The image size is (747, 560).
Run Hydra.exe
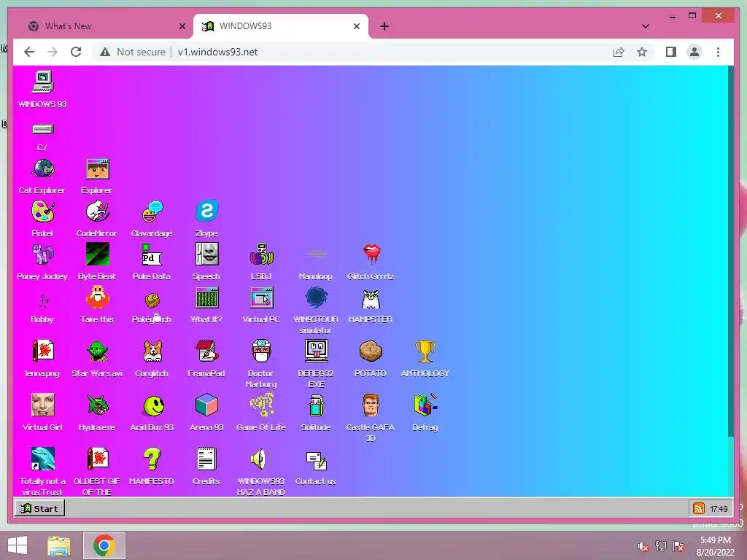[97, 405]
